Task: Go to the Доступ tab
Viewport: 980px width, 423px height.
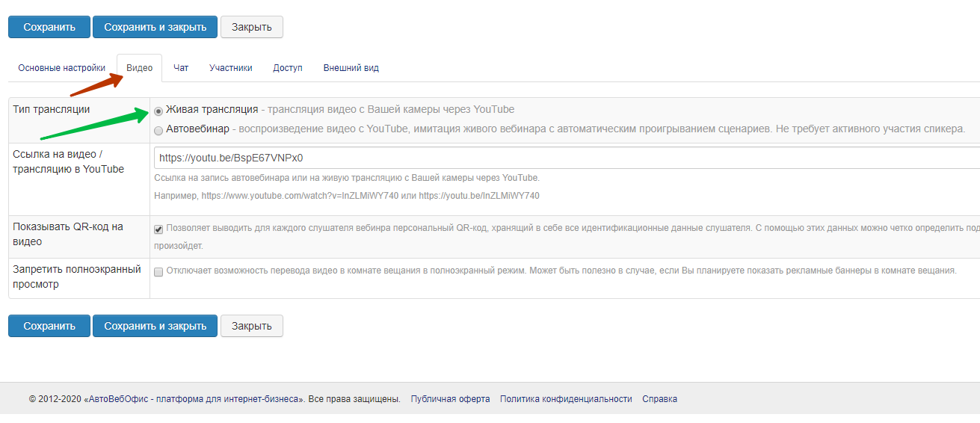Action: [x=288, y=68]
